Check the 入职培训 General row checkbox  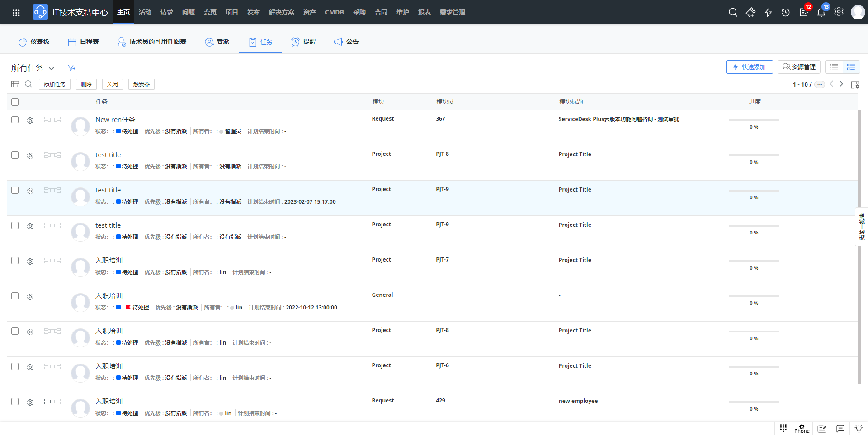(15, 296)
